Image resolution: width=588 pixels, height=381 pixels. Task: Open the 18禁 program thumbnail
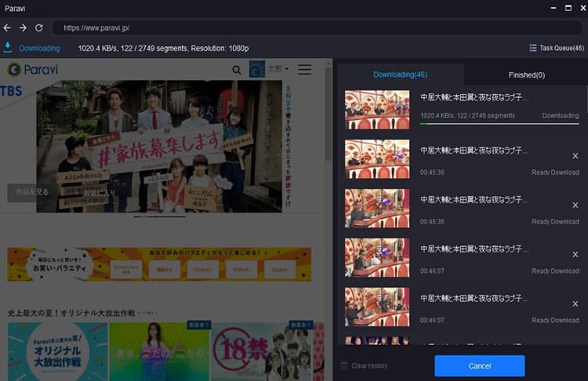click(x=261, y=351)
